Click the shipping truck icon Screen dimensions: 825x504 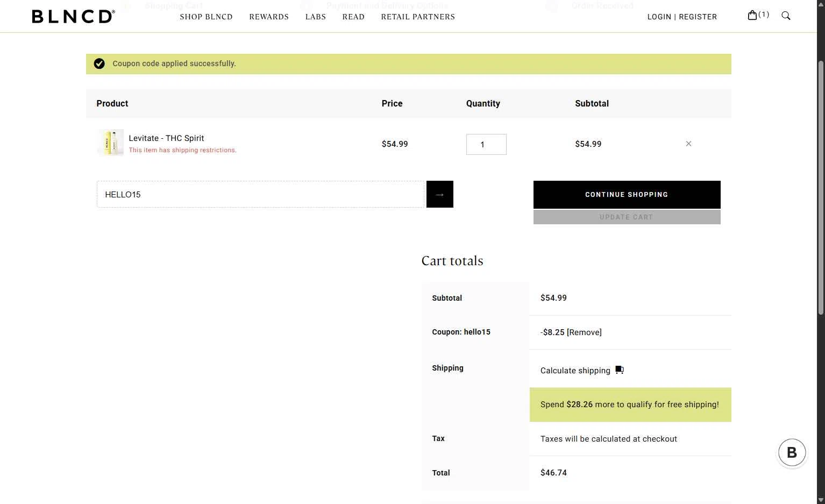[620, 370]
